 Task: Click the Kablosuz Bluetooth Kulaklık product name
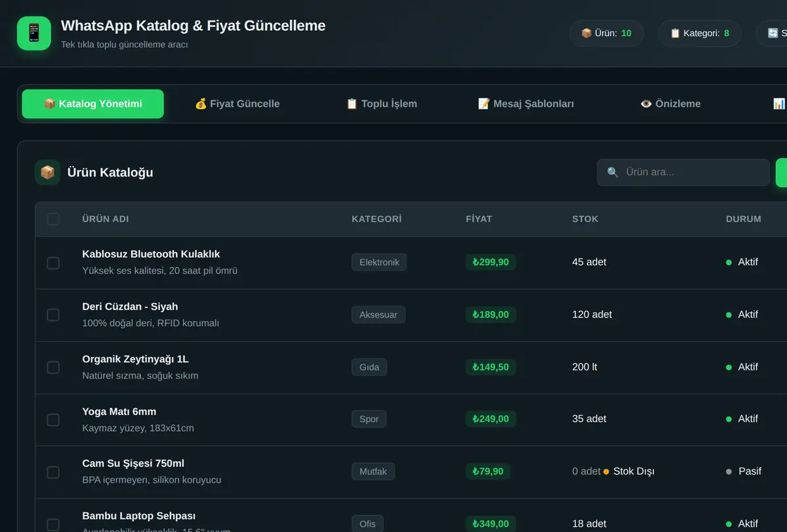coord(151,254)
